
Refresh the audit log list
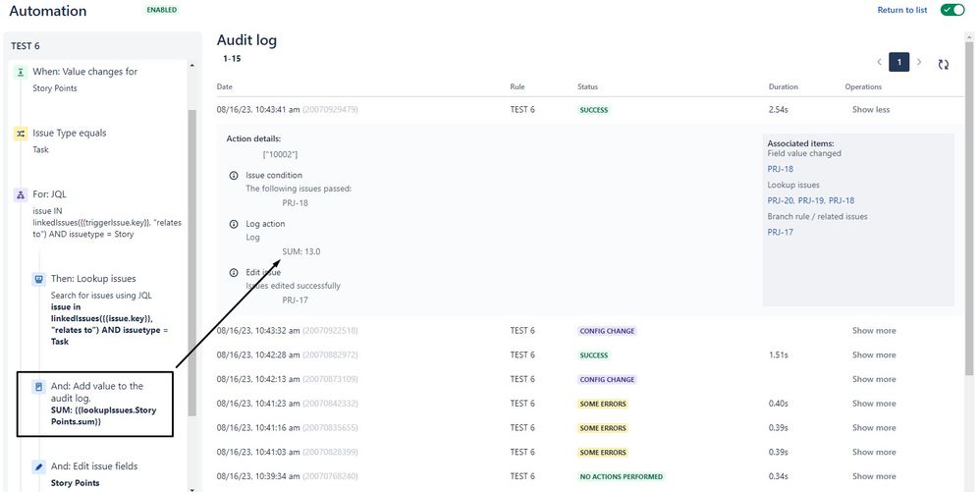coord(943,64)
